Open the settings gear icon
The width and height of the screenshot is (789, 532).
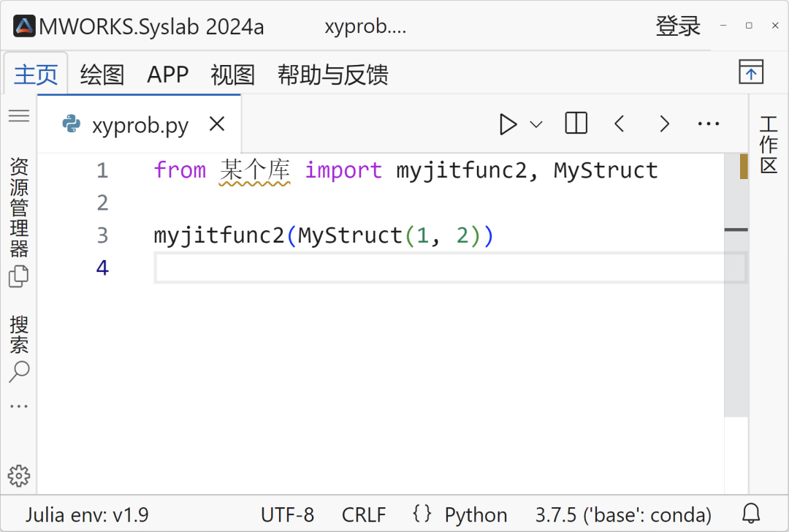[18, 476]
